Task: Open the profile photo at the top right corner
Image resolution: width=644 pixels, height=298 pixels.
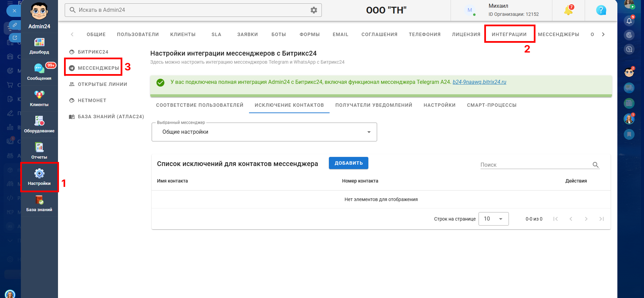Action: (629, 4)
